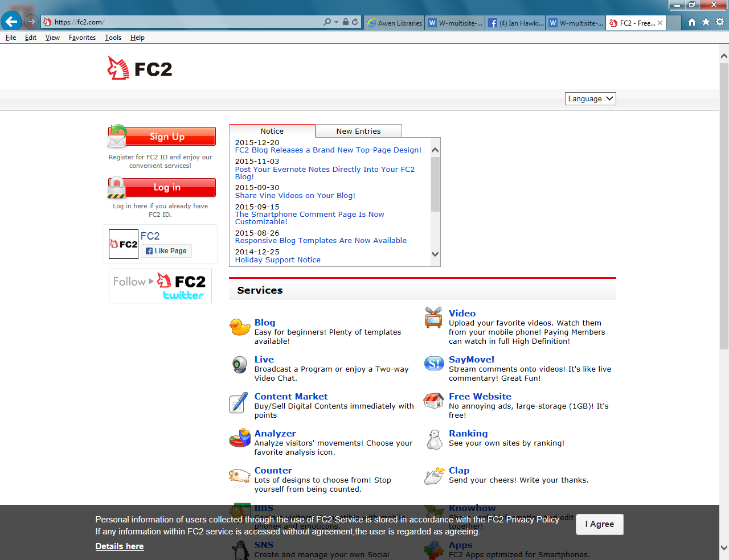Click the Analyzer pie chart icon
The height and width of the screenshot is (560, 729).
tap(240, 438)
